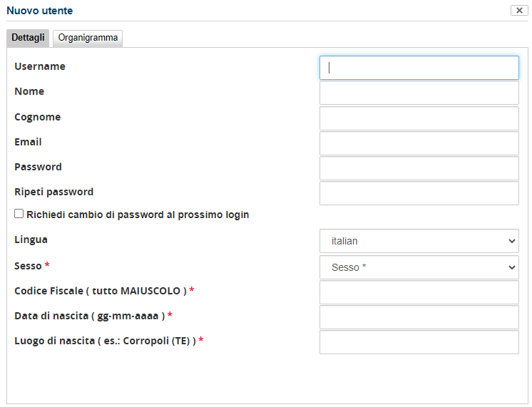Select the Luogo di nascita field
The height and width of the screenshot is (407, 532).
tap(419, 342)
